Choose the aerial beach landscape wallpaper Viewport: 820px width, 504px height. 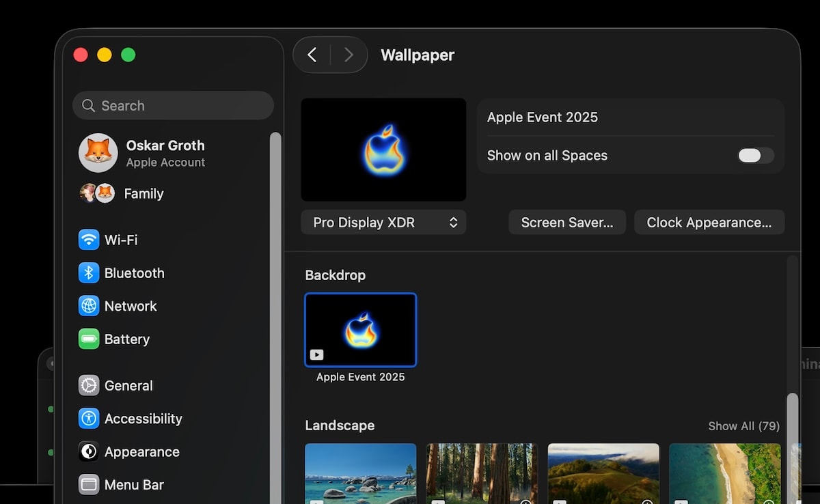pos(725,474)
